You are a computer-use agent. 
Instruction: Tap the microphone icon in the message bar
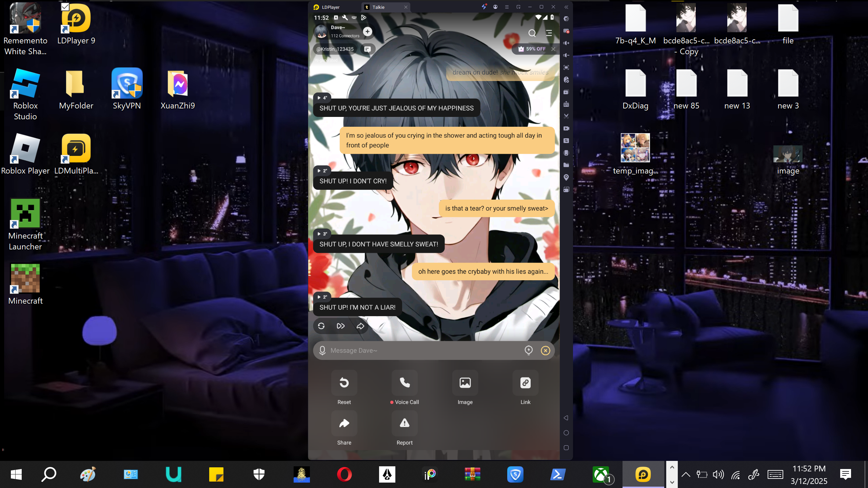pyautogui.click(x=322, y=350)
